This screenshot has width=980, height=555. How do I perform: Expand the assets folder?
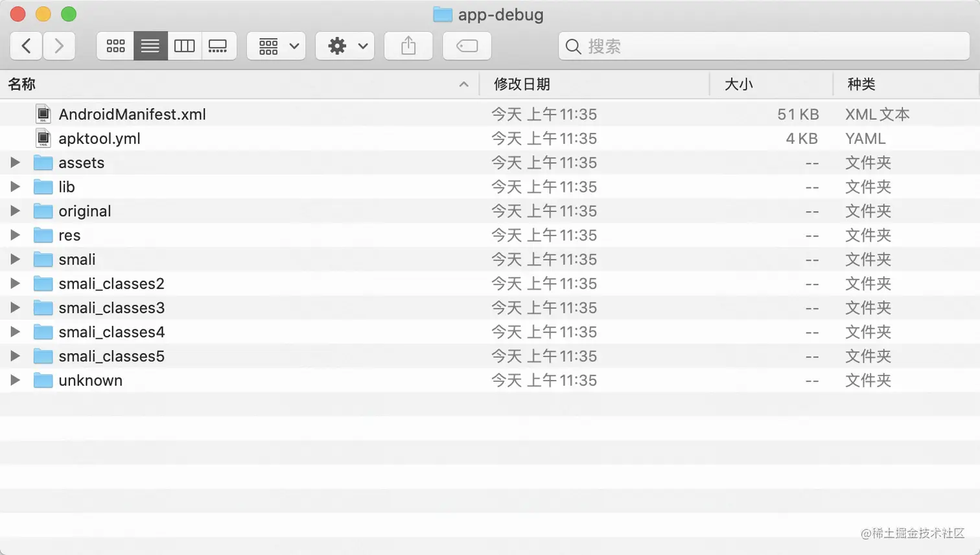point(15,163)
